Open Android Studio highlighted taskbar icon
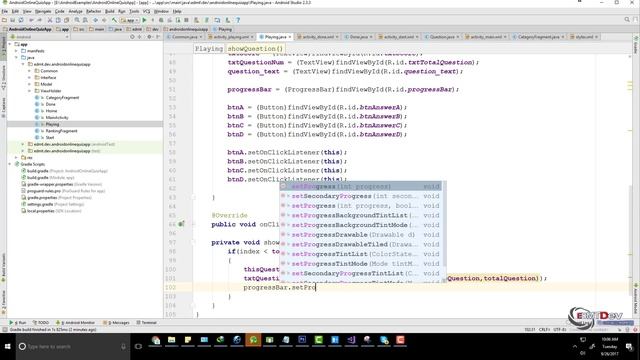Image resolution: width=640 pixels, height=360 pixels. point(253,340)
